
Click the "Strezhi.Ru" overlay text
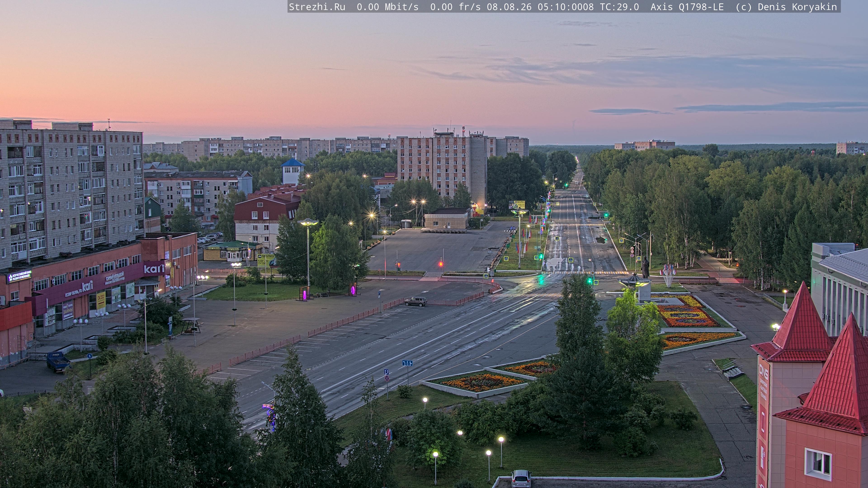click(317, 7)
